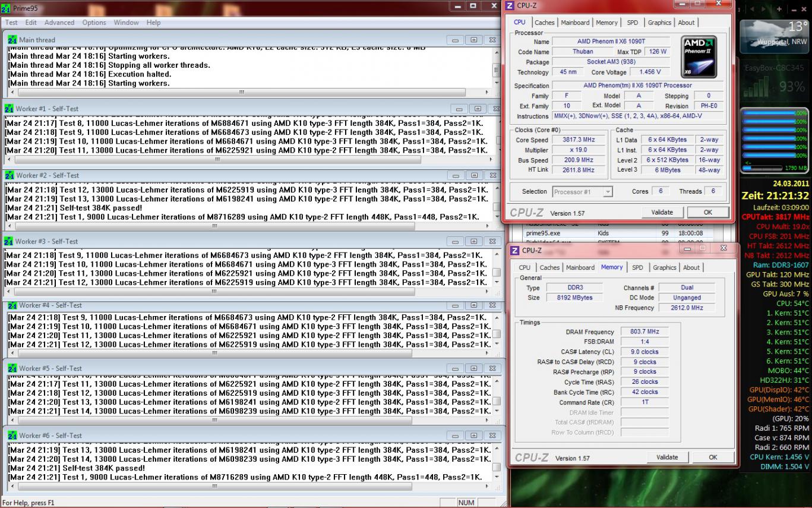Minimize the Worker #1 child window
This screenshot has height=508, width=812.
[459, 109]
